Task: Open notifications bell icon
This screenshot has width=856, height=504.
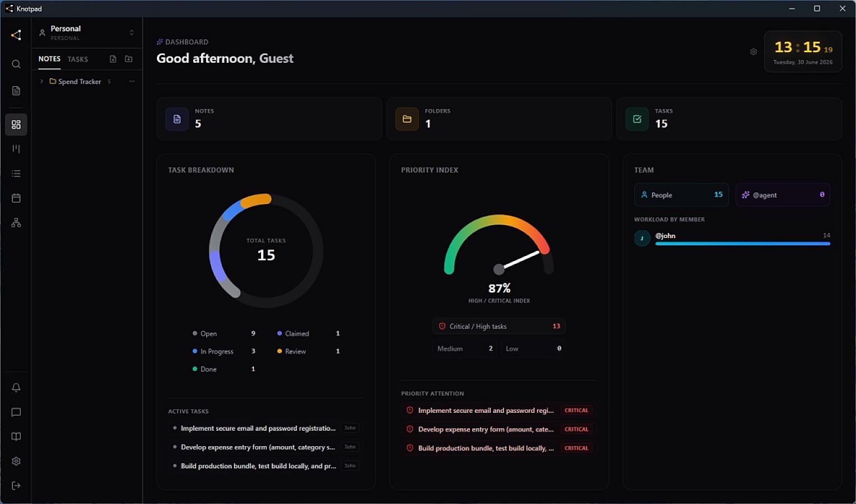Action: 16,388
